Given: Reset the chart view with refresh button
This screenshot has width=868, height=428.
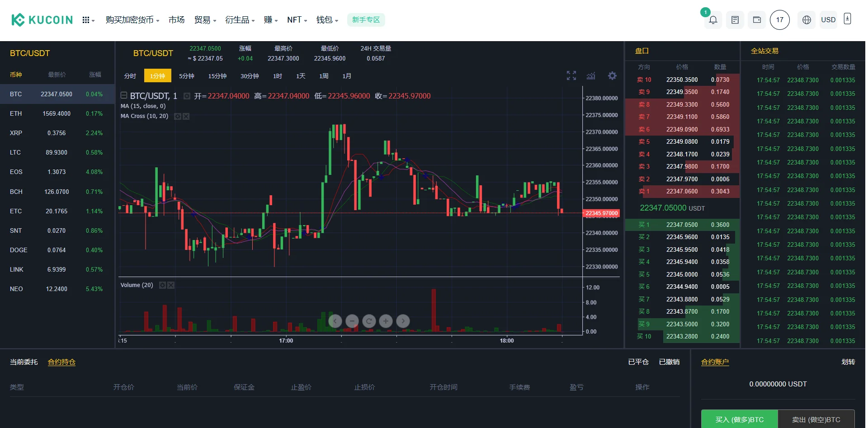Looking at the screenshot, I should [369, 321].
